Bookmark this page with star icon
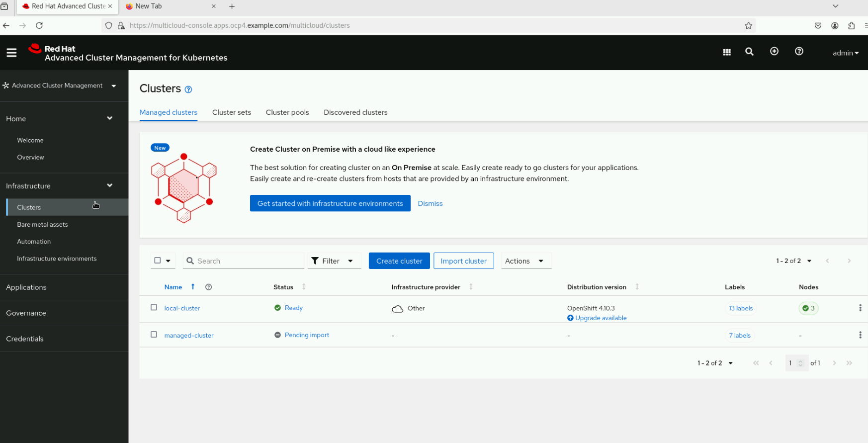Image resolution: width=868 pixels, height=443 pixels. point(748,25)
